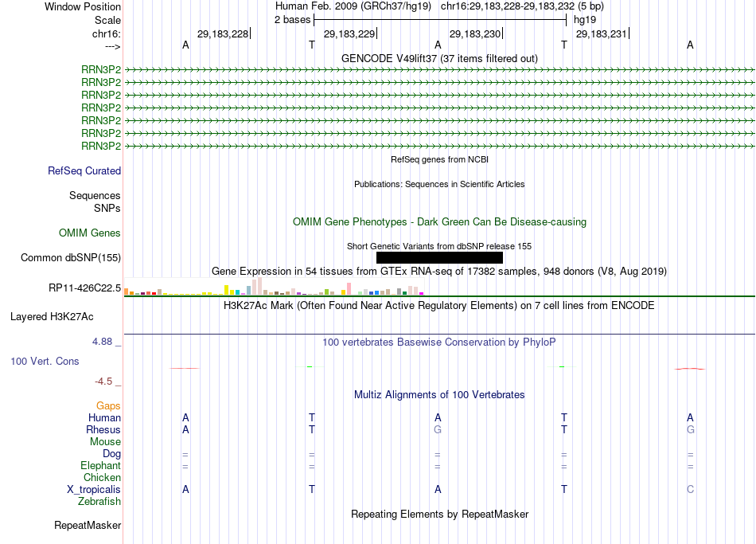Screen dimensions: 756x544
Task: Click the chr16: ruler label
Action: point(106,33)
